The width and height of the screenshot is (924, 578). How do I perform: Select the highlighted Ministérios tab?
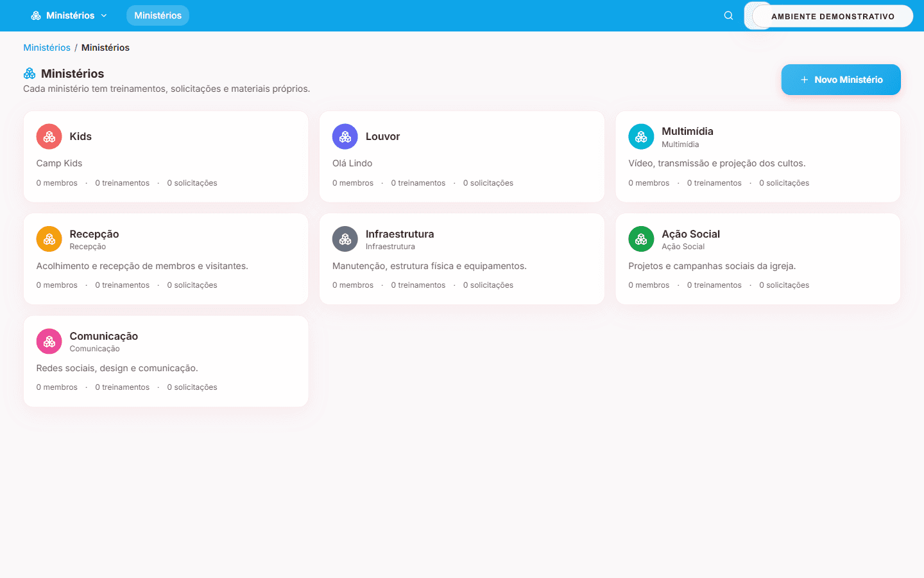click(x=158, y=15)
